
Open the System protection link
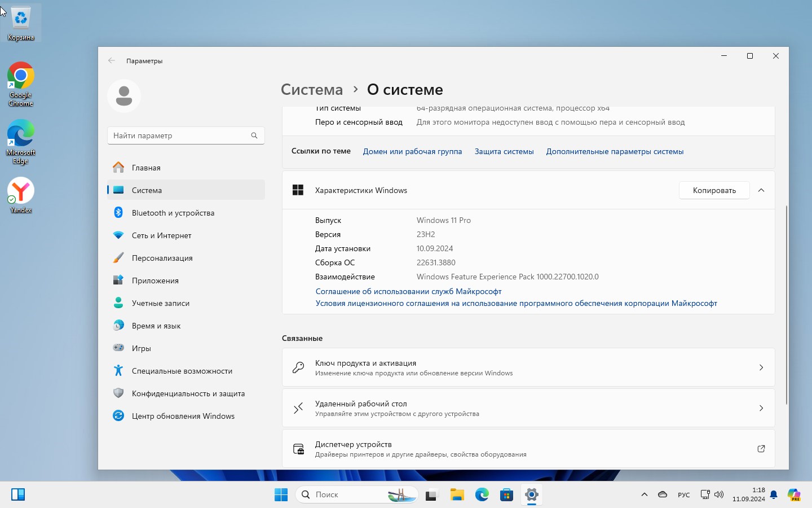pyautogui.click(x=504, y=151)
